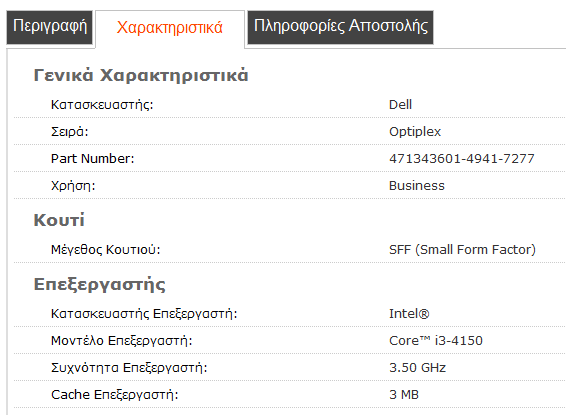
Task: Click the Part Number label
Action: click(92, 158)
